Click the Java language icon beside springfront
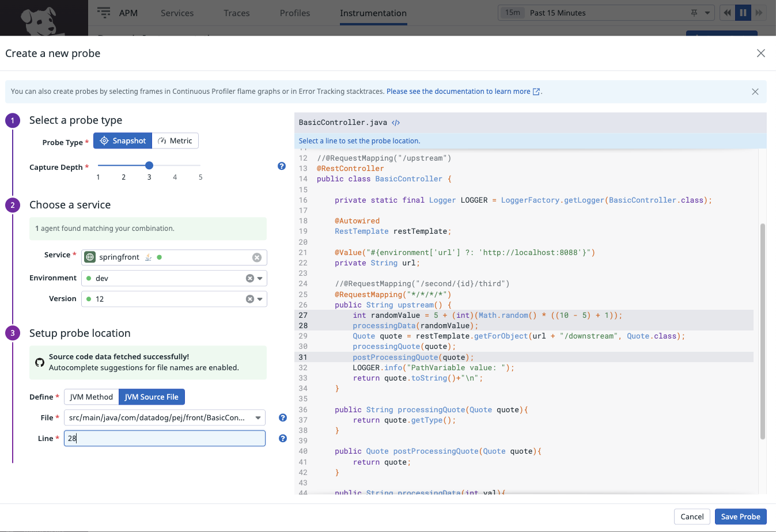The height and width of the screenshot is (532, 776). (x=148, y=257)
